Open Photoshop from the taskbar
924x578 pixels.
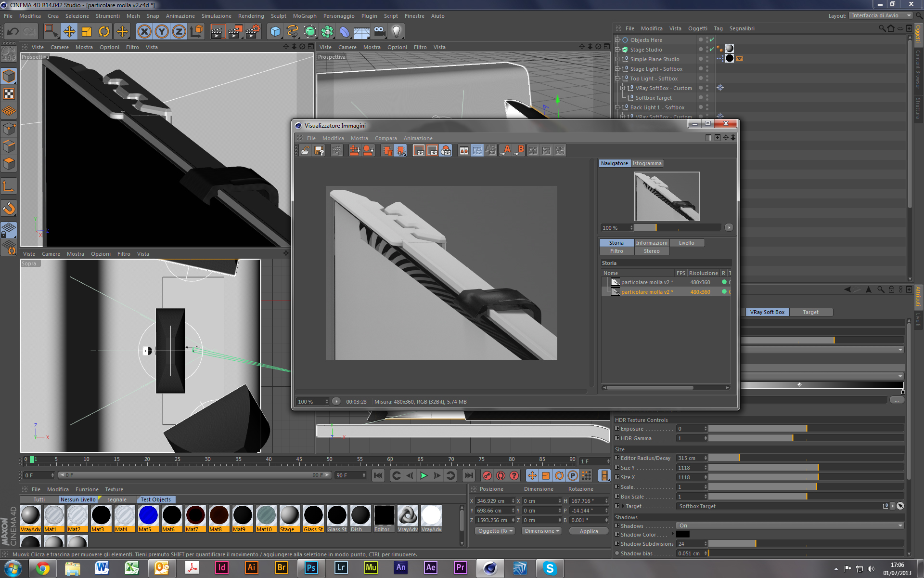(310, 568)
